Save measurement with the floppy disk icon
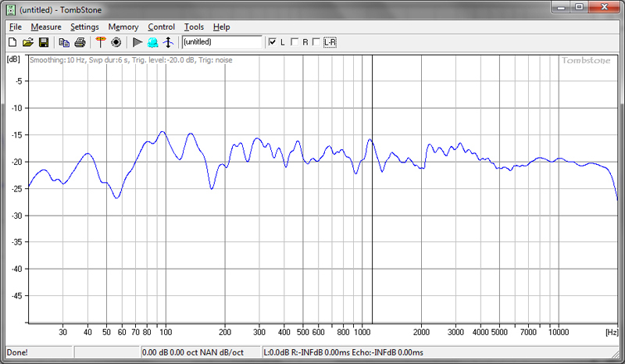This screenshot has height=364, width=625. coord(44,42)
